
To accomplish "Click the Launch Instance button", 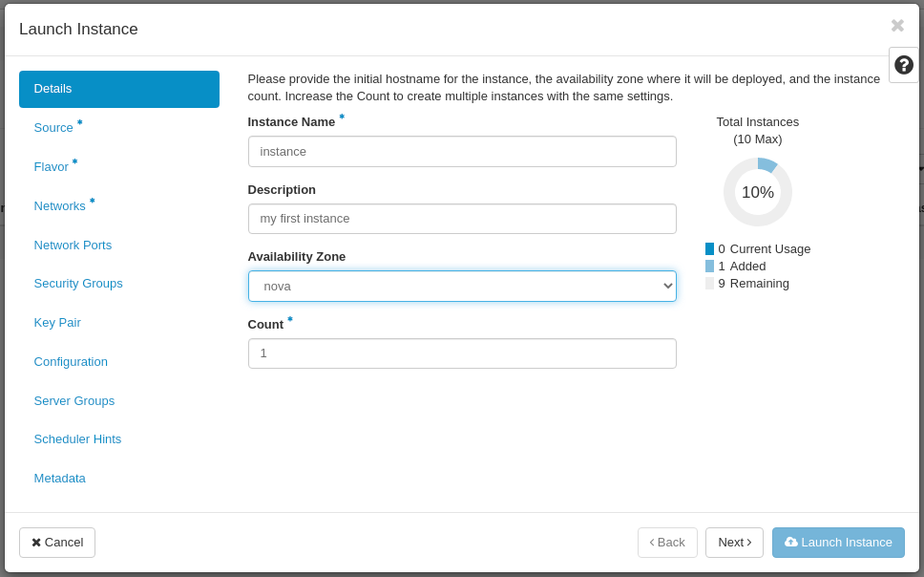I will (x=838, y=543).
